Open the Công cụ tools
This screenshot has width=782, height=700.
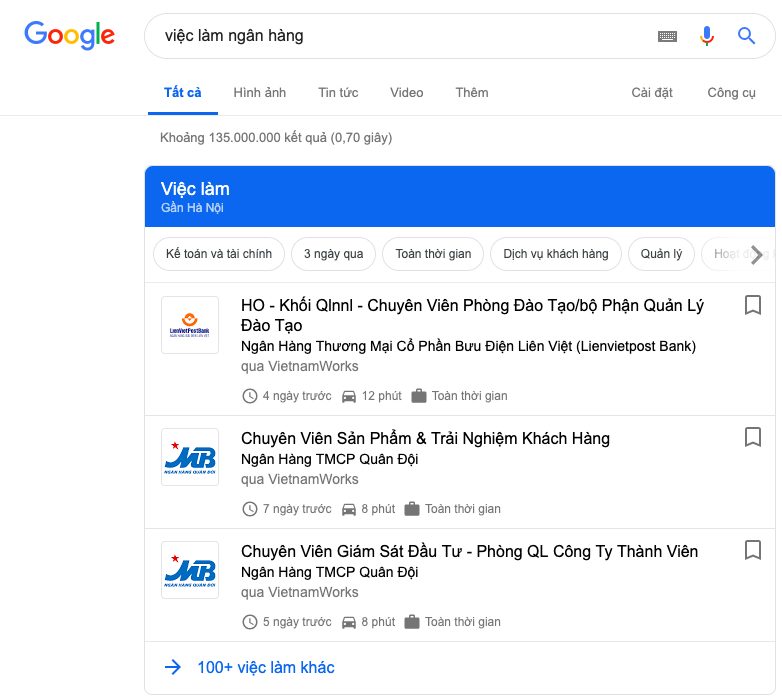pyautogui.click(x=731, y=93)
